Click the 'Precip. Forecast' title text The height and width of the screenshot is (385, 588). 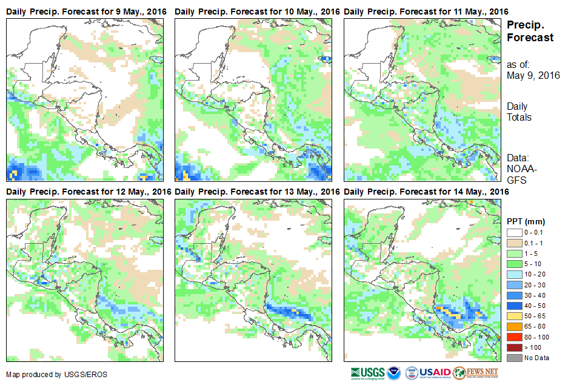pyautogui.click(x=530, y=32)
